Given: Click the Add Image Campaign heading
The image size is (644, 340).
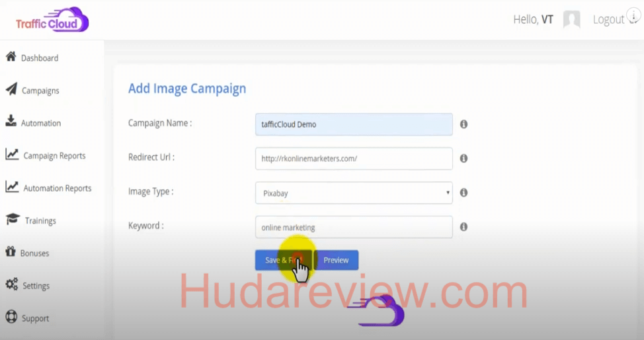Looking at the screenshot, I should click(187, 89).
